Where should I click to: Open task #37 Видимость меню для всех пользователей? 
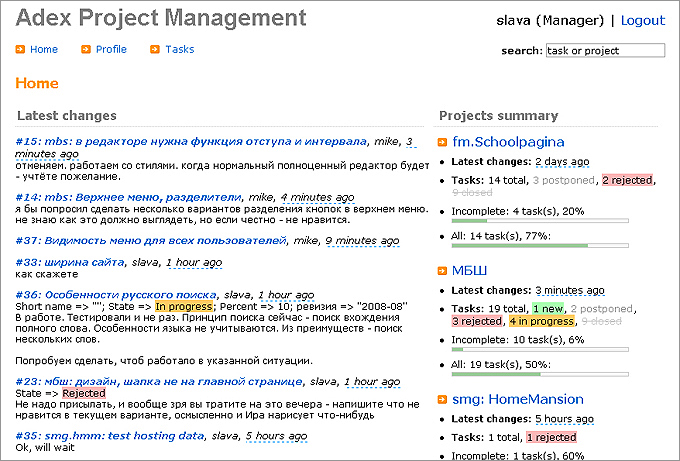tap(151, 240)
